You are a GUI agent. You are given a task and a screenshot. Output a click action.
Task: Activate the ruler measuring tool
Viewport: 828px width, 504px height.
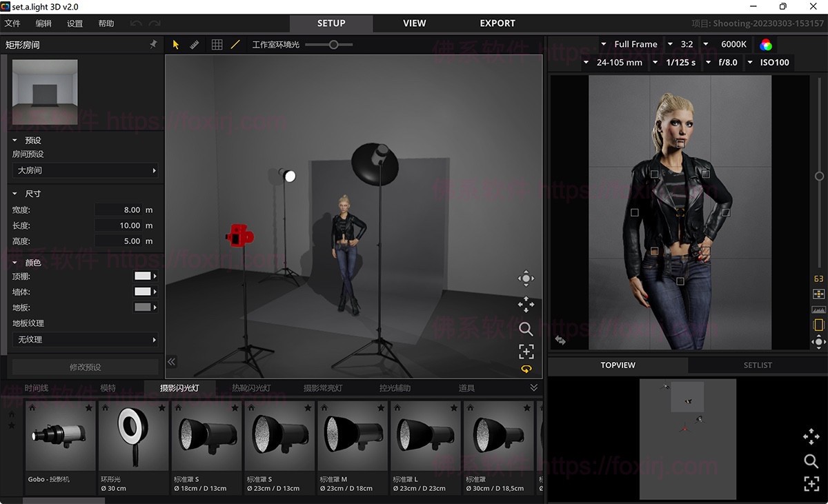click(195, 45)
